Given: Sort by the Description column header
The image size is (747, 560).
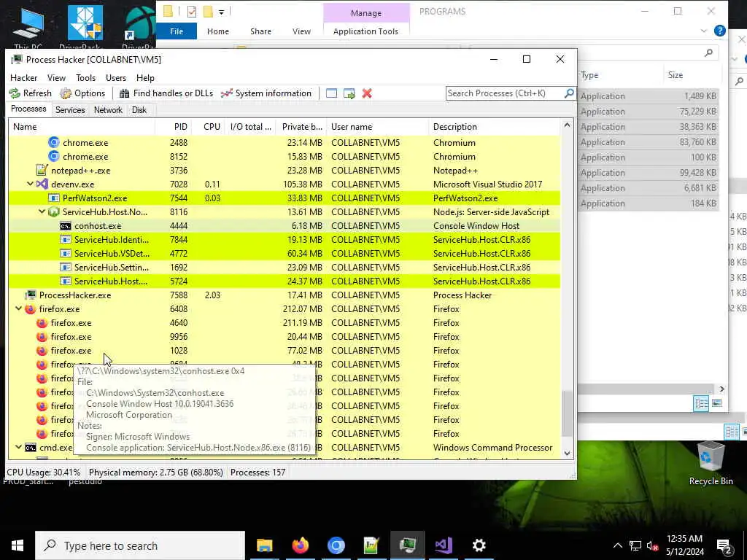Looking at the screenshot, I should coord(495,127).
